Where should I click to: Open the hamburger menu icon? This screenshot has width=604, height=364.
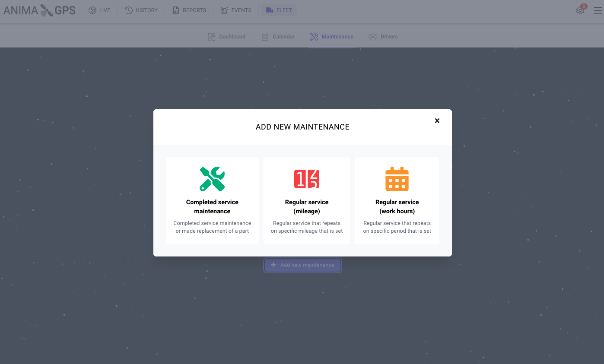click(598, 10)
